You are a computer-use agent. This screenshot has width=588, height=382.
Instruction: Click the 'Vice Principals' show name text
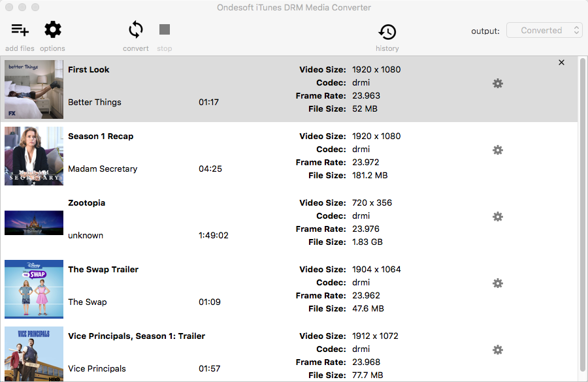97,369
